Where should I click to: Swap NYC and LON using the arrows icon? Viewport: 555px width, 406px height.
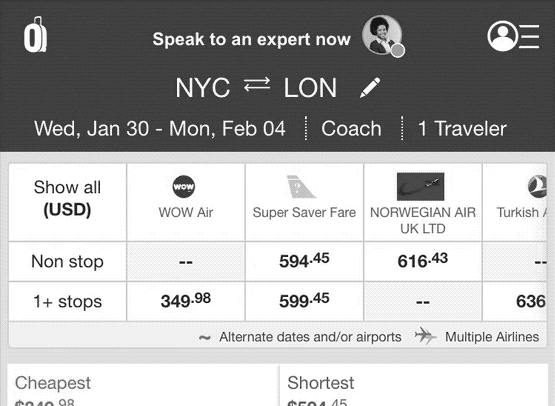pos(257,84)
